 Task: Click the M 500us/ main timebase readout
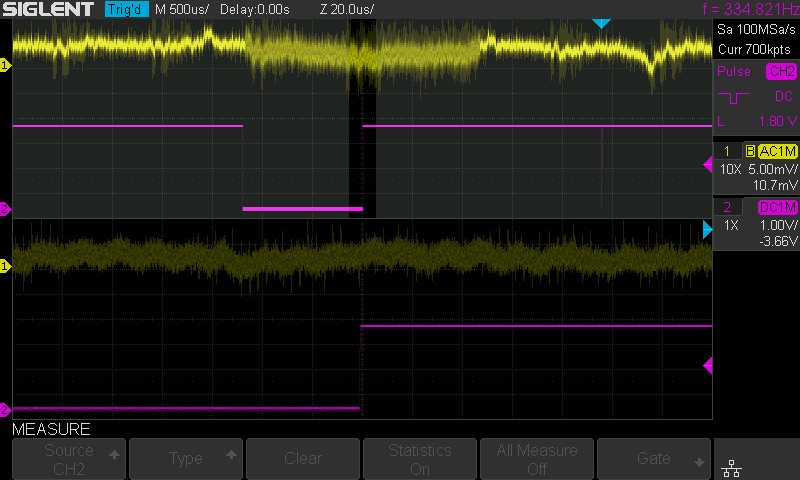tap(182, 9)
